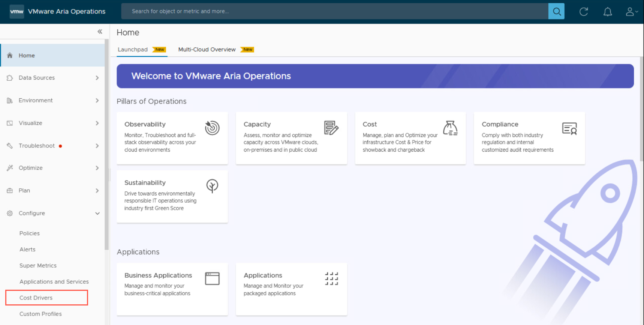Image resolution: width=644 pixels, height=325 pixels.
Task: Open Super Metrics page
Action: [38, 265]
